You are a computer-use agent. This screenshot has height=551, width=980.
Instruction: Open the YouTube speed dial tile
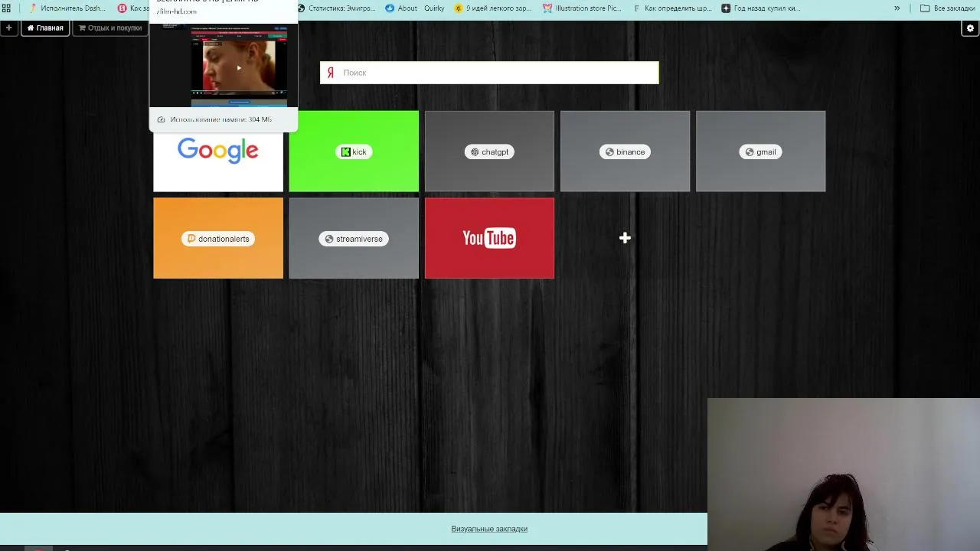489,238
